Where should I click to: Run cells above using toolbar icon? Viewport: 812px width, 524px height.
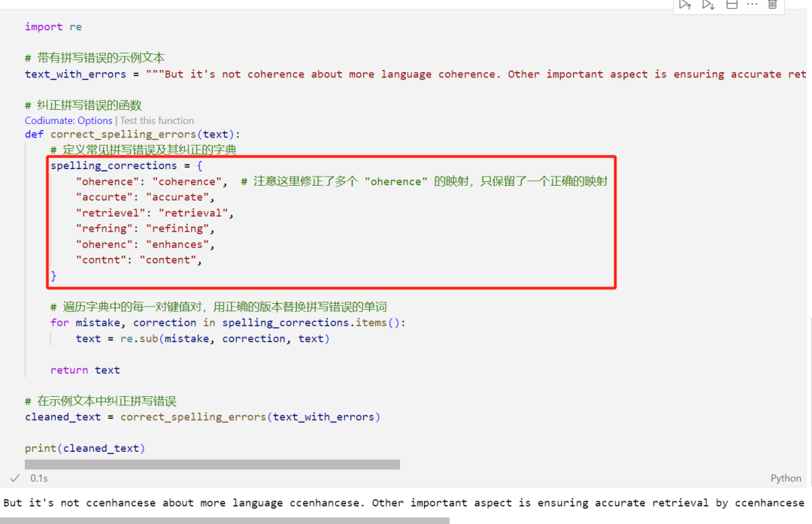[685, 5]
